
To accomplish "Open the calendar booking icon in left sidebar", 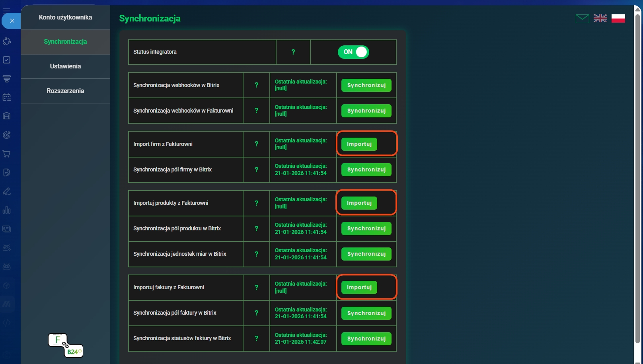I will point(7,97).
